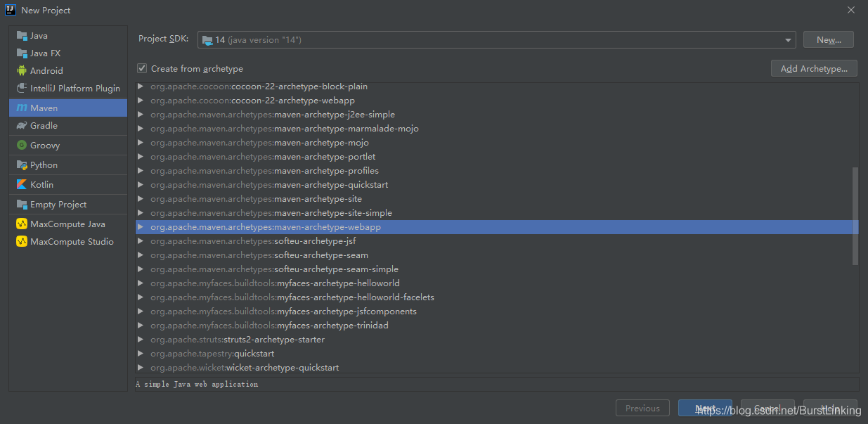Select maven-archetype-mojo archetype

click(x=493, y=143)
